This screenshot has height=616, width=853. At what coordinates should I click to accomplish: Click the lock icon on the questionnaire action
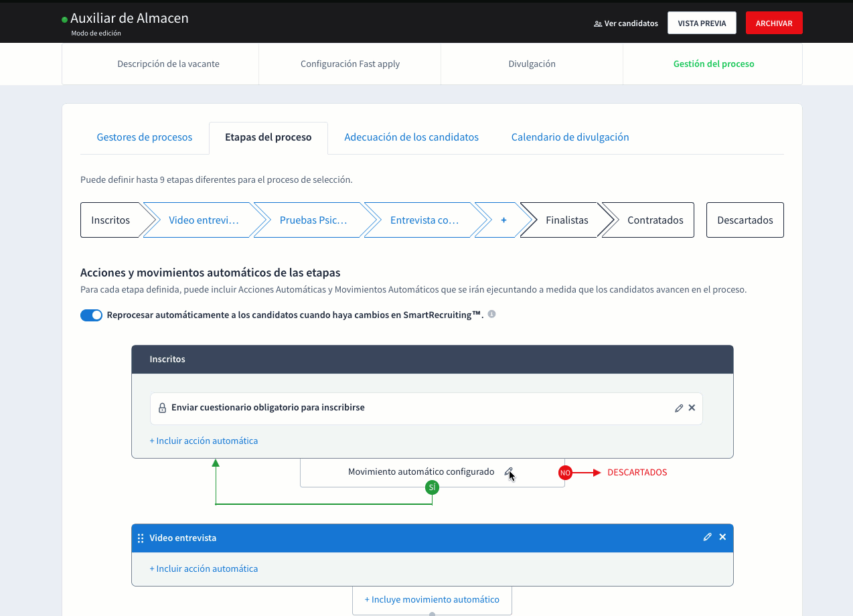[161, 407]
